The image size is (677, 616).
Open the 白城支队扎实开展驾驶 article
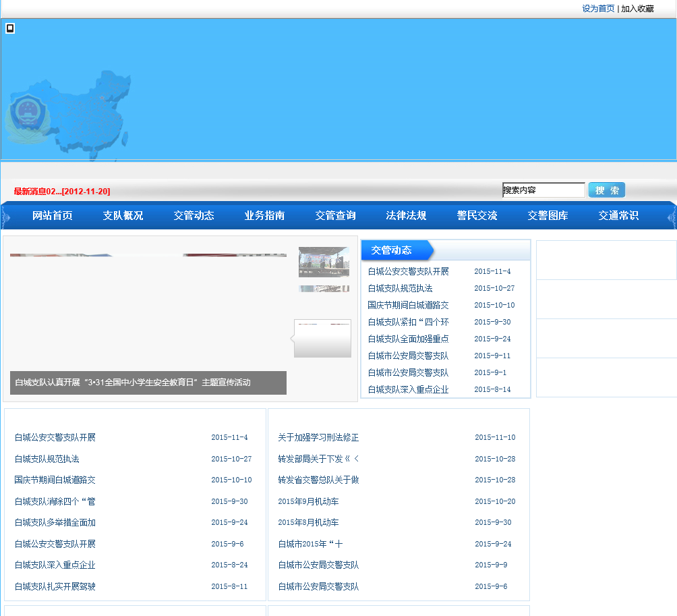coord(55,586)
